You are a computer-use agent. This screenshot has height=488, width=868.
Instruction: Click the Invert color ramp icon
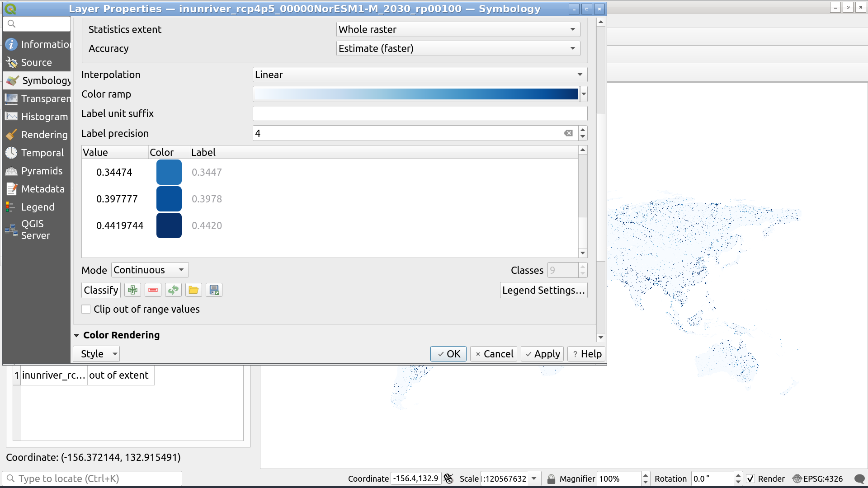pos(173,290)
